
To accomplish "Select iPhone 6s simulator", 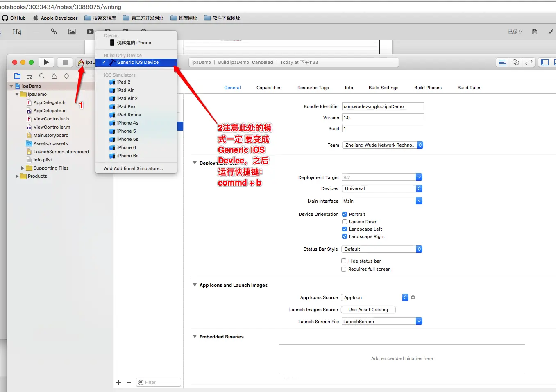I will click(136, 156).
